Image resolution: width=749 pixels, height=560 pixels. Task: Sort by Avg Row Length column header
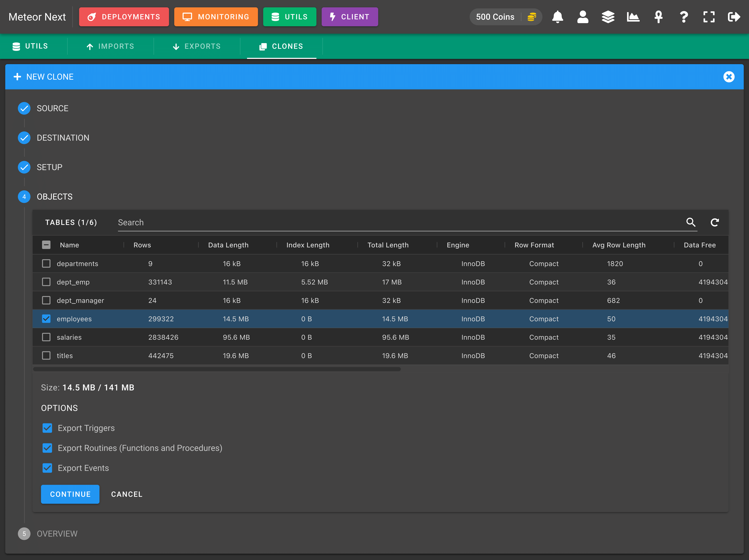click(619, 245)
